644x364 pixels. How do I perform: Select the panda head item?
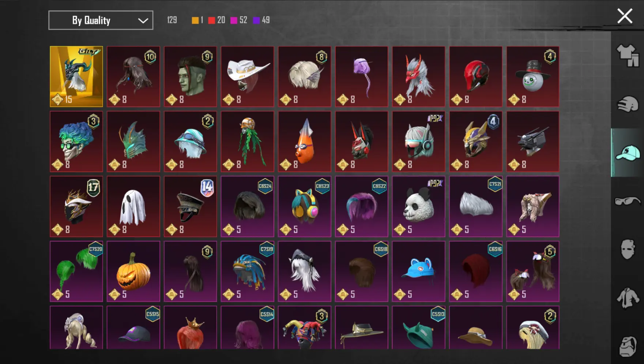(419, 206)
